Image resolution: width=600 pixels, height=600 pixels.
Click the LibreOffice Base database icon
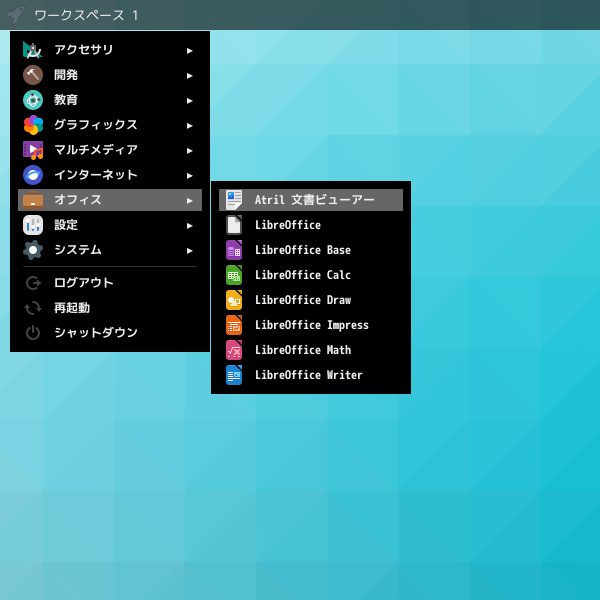(234, 250)
